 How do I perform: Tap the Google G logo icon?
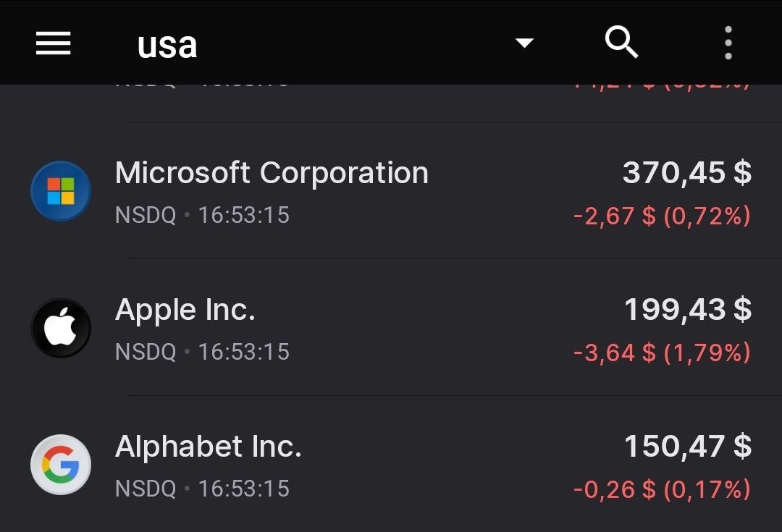tap(61, 465)
